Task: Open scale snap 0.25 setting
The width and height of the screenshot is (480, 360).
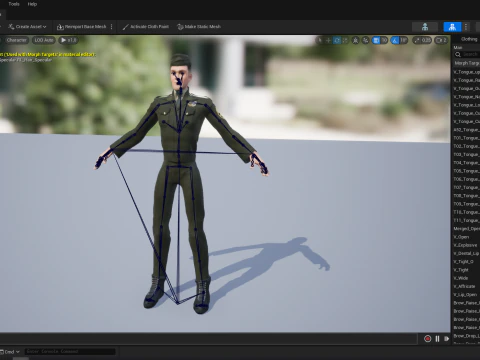Action: 422,40
